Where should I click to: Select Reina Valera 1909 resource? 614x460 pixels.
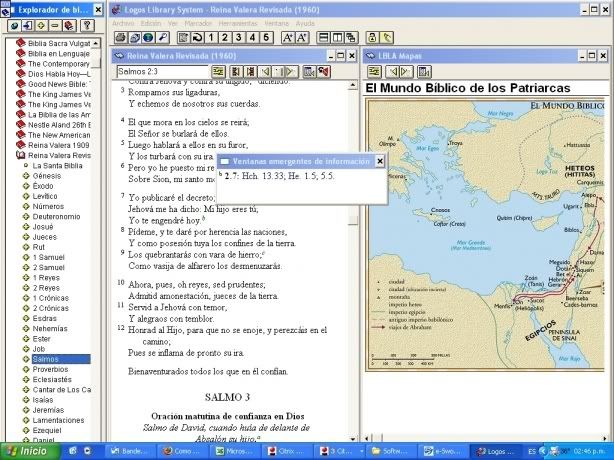pyautogui.click(x=59, y=145)
